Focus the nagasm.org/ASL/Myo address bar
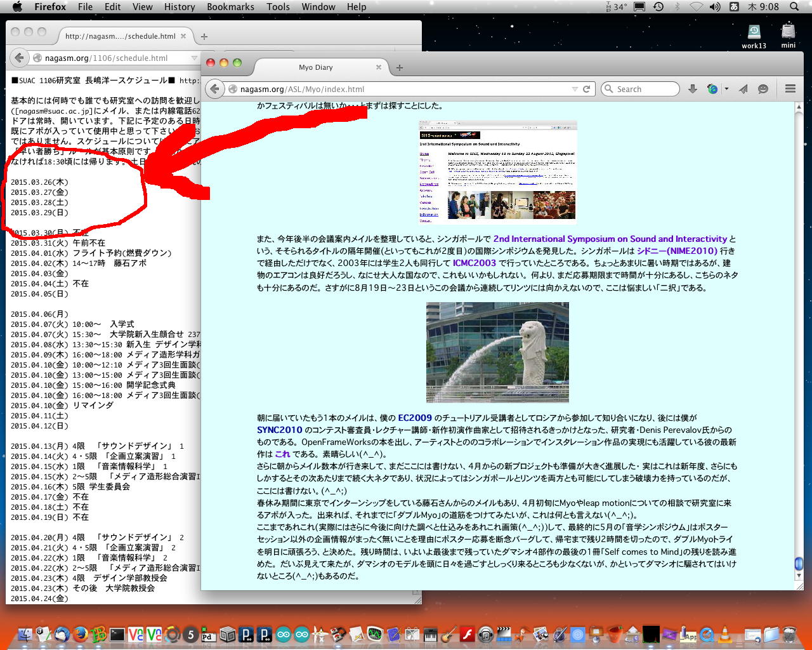This screenshot has width=812, height=650. pyautogui.click(x=400, y=89)
